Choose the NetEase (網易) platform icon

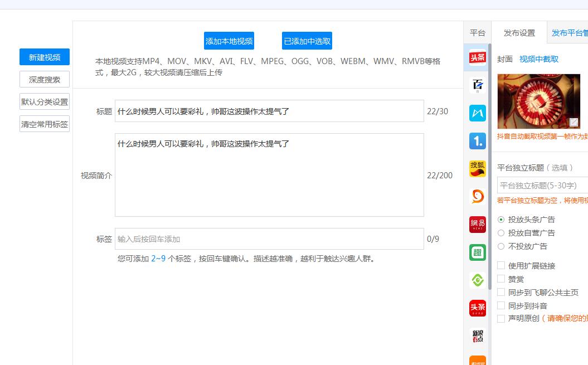pos(477,225)
